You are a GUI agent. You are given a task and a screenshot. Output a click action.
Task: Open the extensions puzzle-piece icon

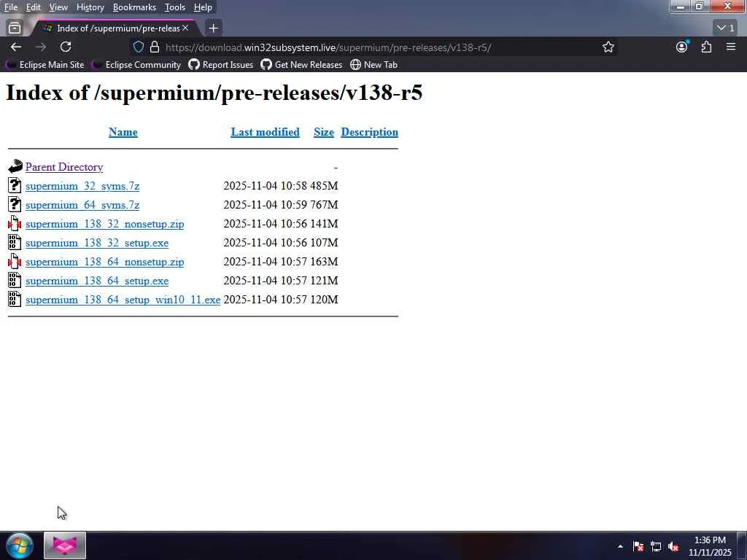pos(706,47)
